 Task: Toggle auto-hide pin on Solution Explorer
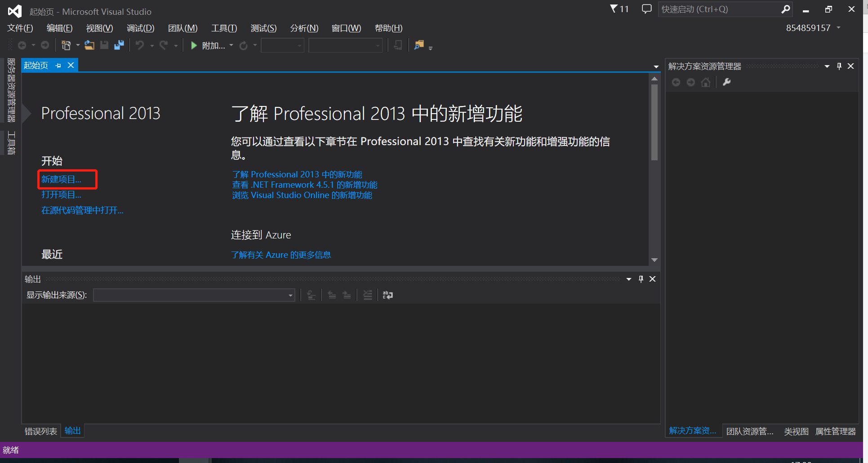[839, 66]
